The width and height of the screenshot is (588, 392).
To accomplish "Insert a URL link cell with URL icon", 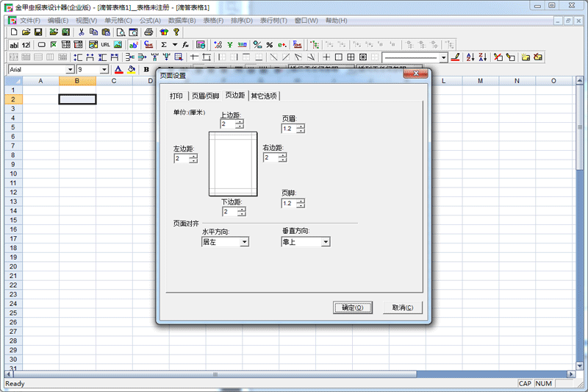I will pyautogui.click(x=105, y=45).
